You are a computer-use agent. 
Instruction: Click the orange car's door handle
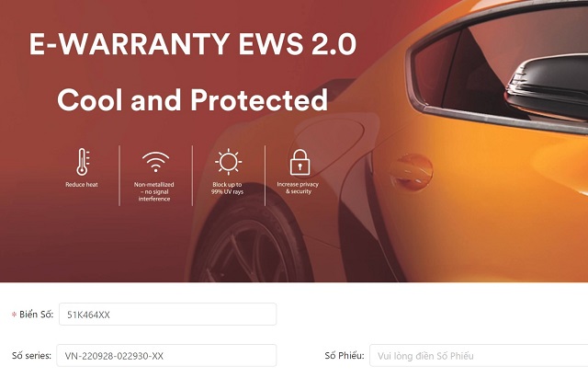coord(412,172)
